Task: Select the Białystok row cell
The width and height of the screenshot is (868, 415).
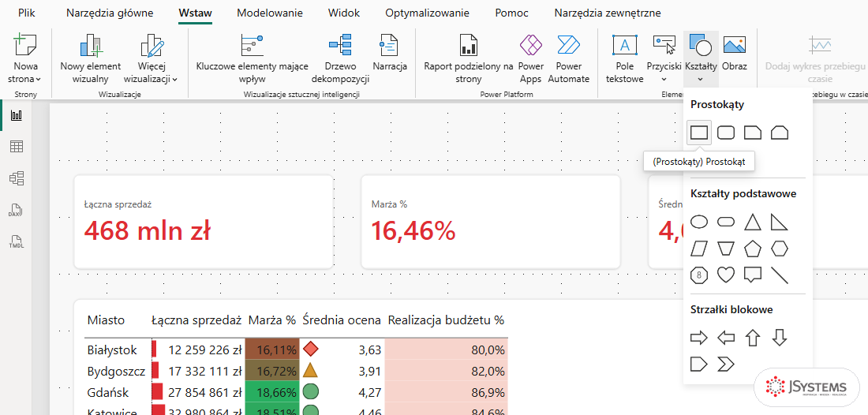Action: click(112, 350)
